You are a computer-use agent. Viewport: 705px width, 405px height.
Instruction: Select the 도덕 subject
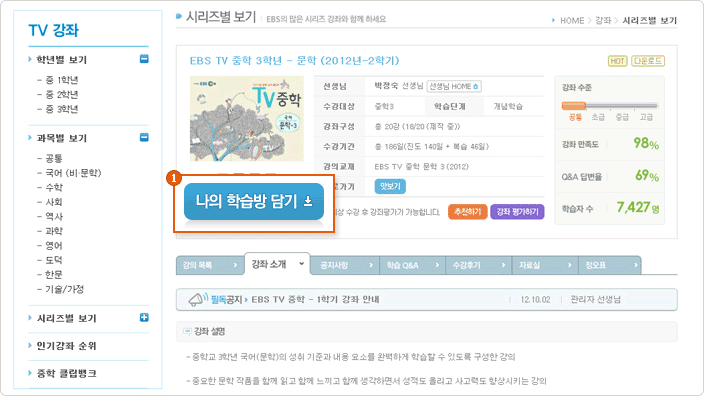pos(54,260)
